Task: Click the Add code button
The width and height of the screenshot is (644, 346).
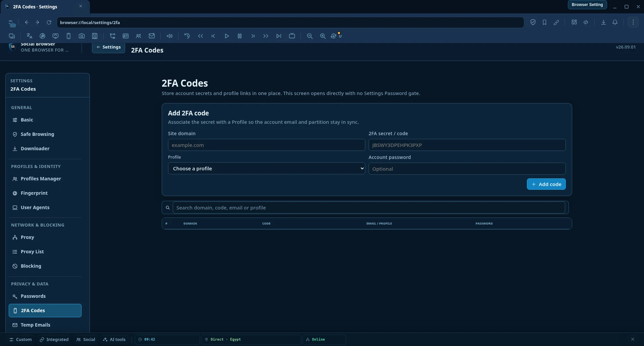Action: (x=546, y=184)
